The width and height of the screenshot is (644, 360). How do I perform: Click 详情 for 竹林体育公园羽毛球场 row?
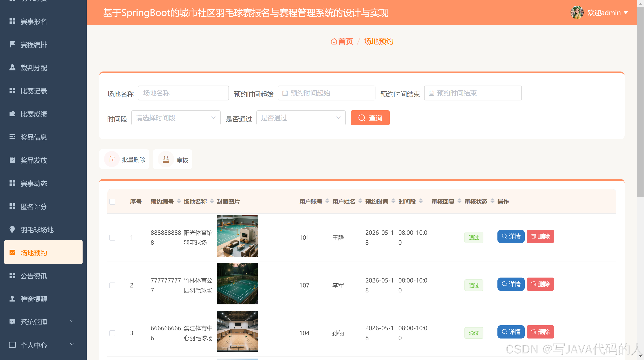[511, 284]
